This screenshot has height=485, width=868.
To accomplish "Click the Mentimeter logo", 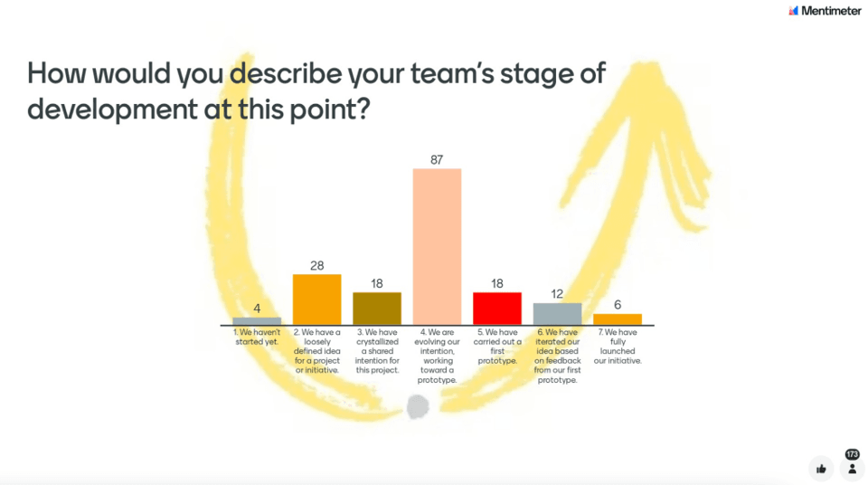I will click(x=825, y=11).
